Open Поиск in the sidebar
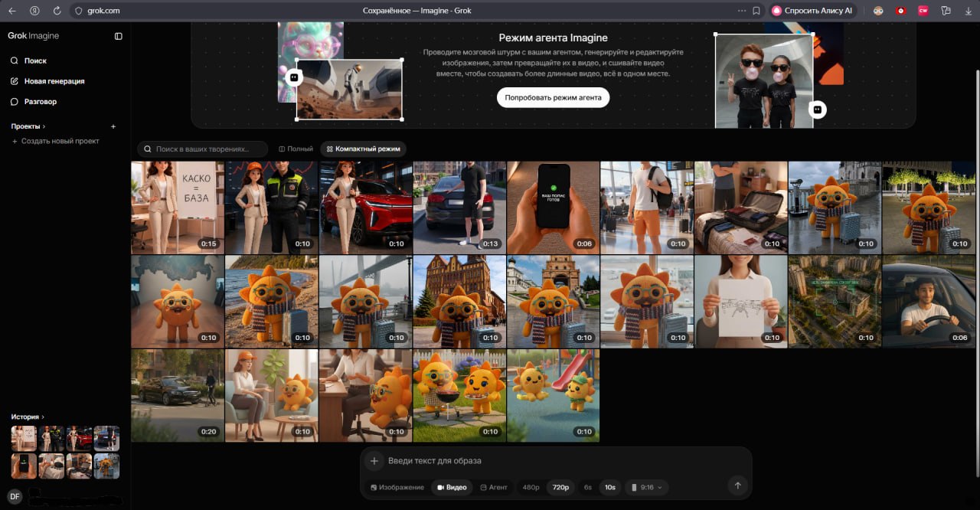Image resolution: width=980 pixels, height=510 pixels. (29, 60)
